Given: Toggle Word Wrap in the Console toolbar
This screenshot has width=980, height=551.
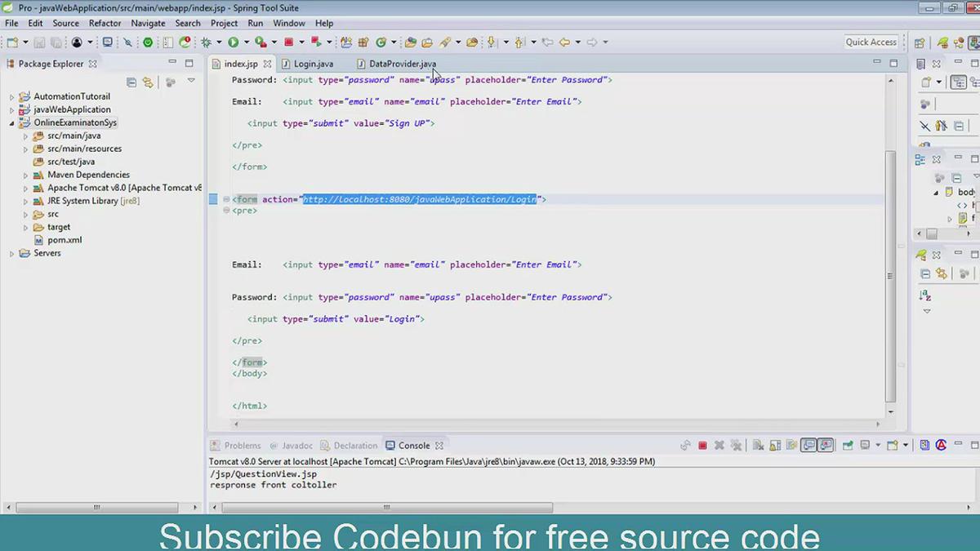Looking at the screenshot, I should pos(791,446).
